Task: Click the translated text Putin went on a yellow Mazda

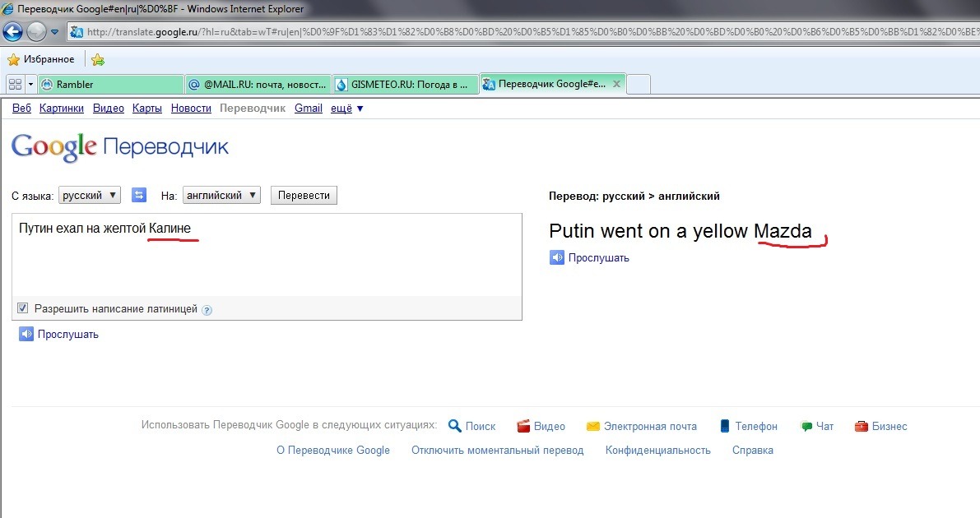Action: tap(680, 231)
